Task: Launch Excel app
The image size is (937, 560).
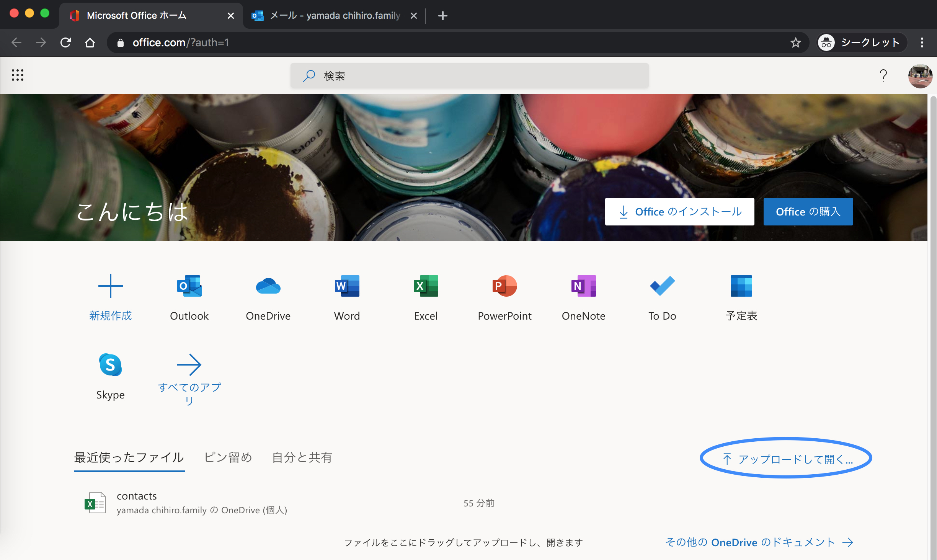Action: (426, 286)
